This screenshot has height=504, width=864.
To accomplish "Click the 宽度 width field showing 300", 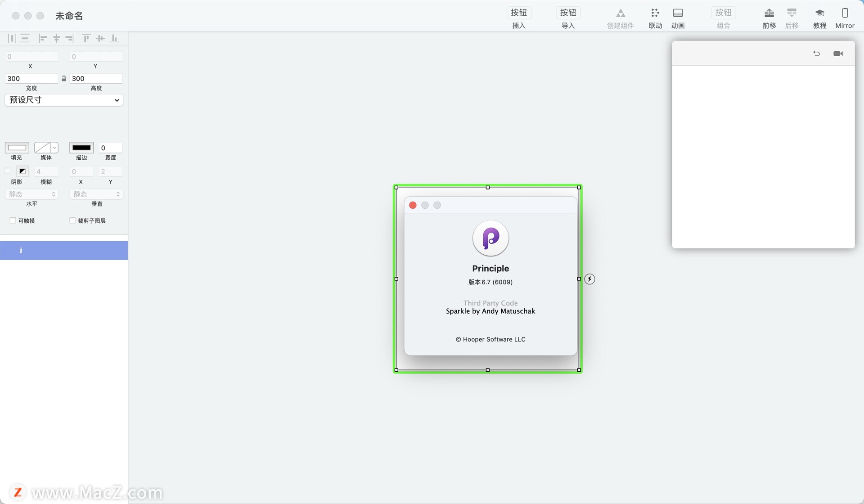I will (31, 79).
